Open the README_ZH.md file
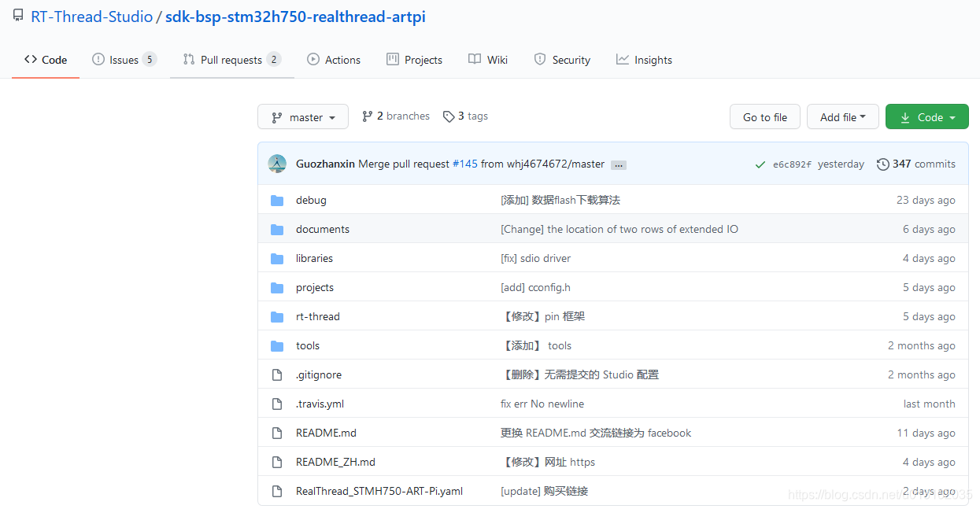Image resolution: width=980 pixels, height=509 pixels. pyautogui.click(x=335, y=463)
